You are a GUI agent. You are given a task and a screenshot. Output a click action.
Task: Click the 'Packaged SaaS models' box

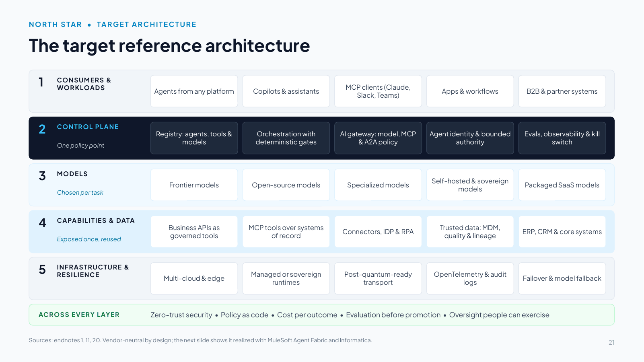[x=562, y=185]
